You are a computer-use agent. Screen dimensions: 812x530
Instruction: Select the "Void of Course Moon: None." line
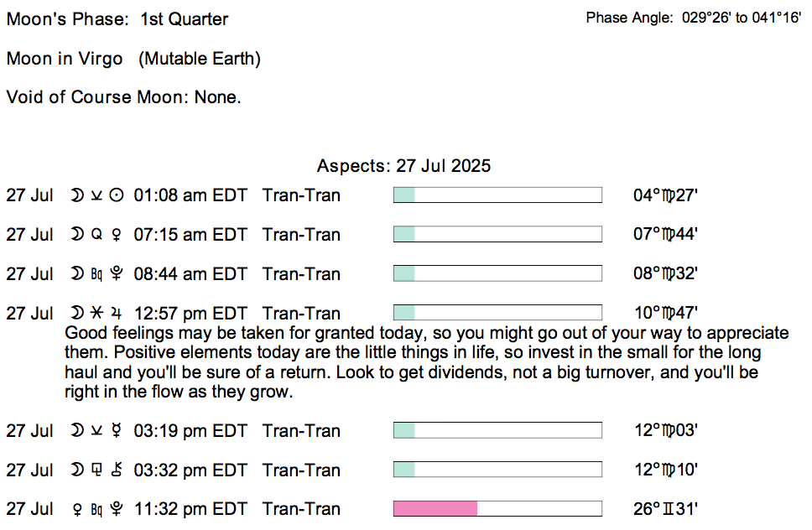point(123,97)
